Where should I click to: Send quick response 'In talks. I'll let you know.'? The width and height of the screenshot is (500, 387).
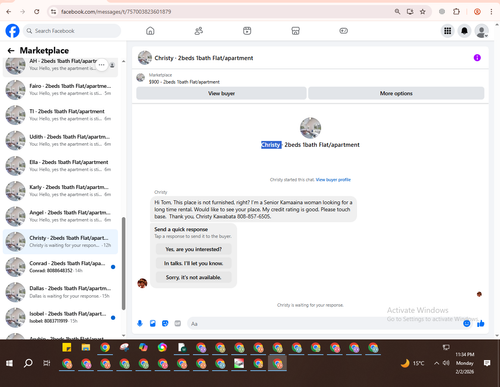pos(194,263)
